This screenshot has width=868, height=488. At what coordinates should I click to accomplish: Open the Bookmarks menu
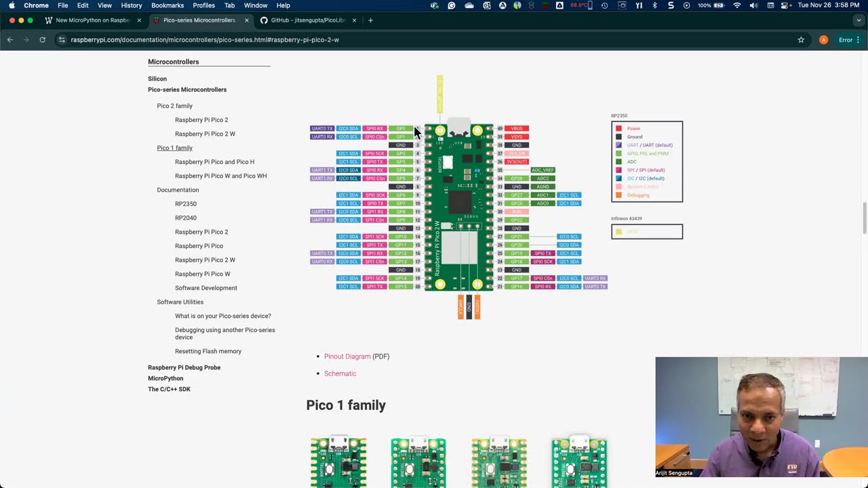(x=167, y=5)
